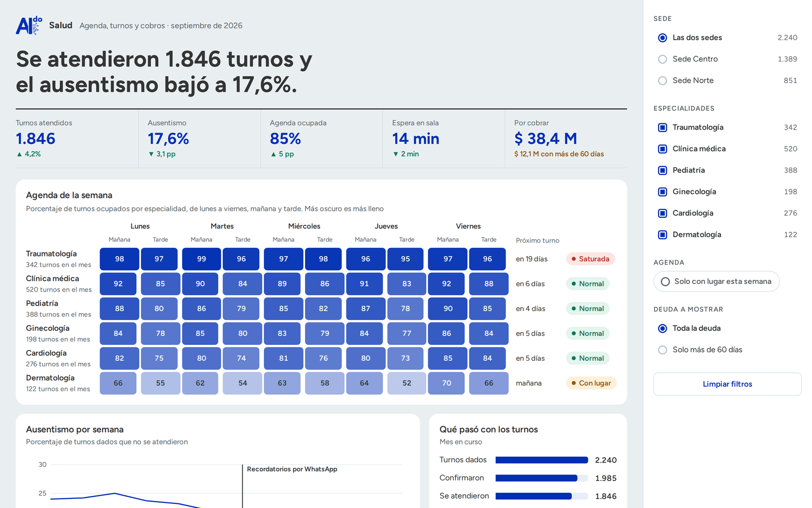The height and width of the screenshot is (508, 812).
Task: Click the Se atendieron 1.846 value
Action: [x=606, y=496]
